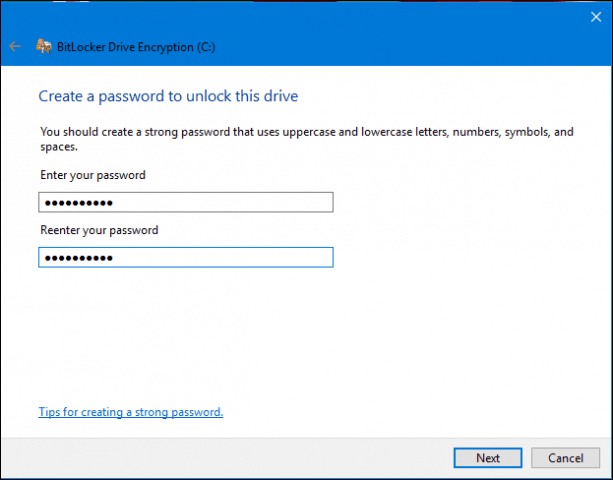
Task: Click the 'Enter your password' label
Action: (x=92, y=176)
